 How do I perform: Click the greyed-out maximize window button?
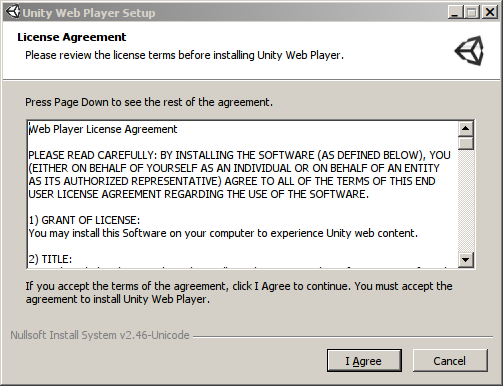point(471,12)
